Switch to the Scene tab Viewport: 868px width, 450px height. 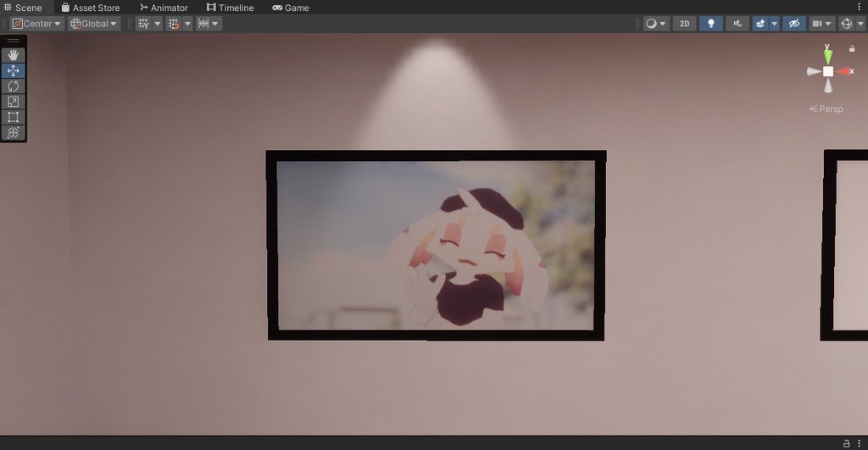pos(23,8)
